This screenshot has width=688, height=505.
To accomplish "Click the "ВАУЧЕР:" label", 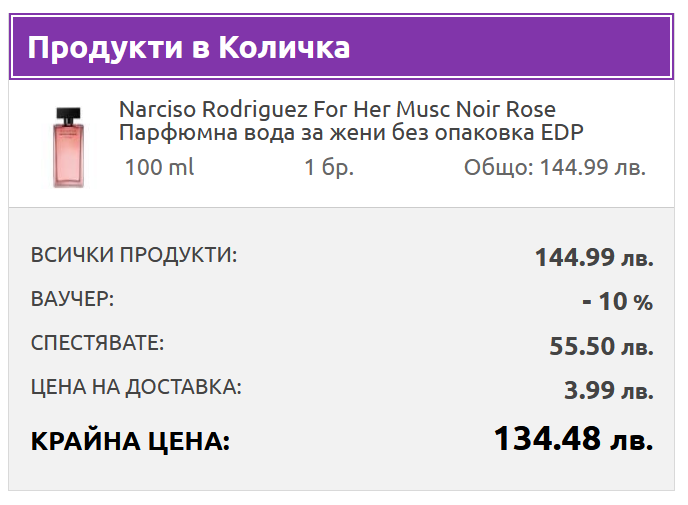I will [x=72, y=299].
